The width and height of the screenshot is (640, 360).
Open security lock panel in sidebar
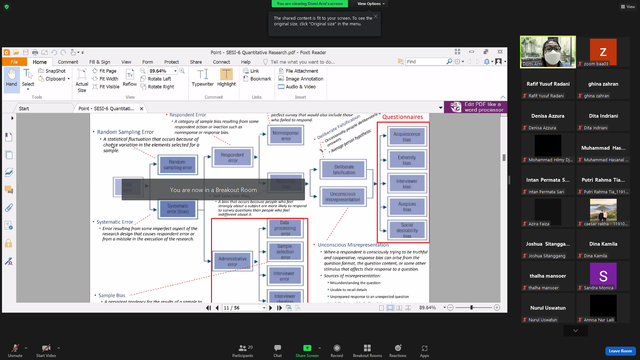pos(9,243)
